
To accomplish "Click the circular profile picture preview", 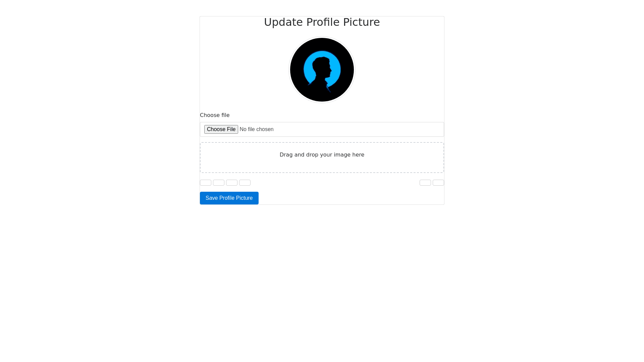I will (322, 70).
